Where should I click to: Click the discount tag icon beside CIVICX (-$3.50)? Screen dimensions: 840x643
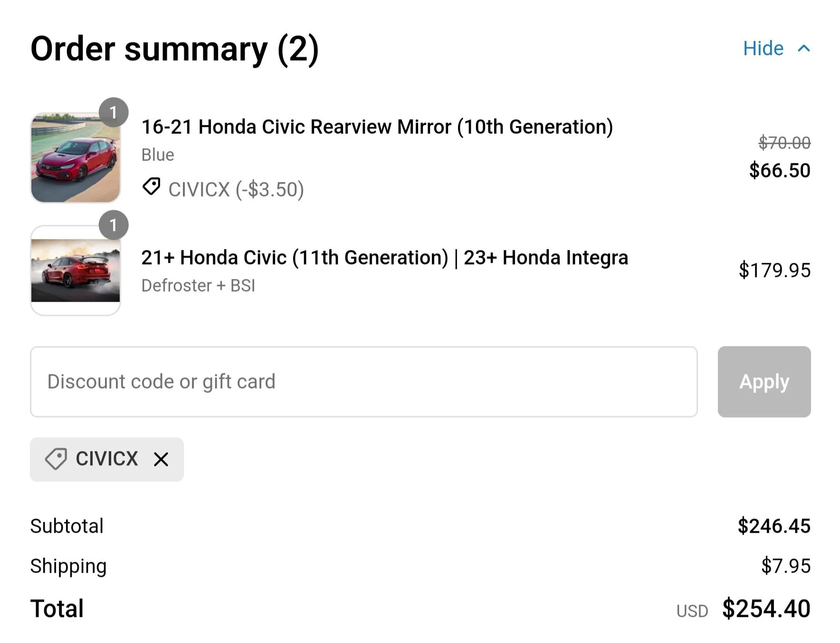coord(151,188)
